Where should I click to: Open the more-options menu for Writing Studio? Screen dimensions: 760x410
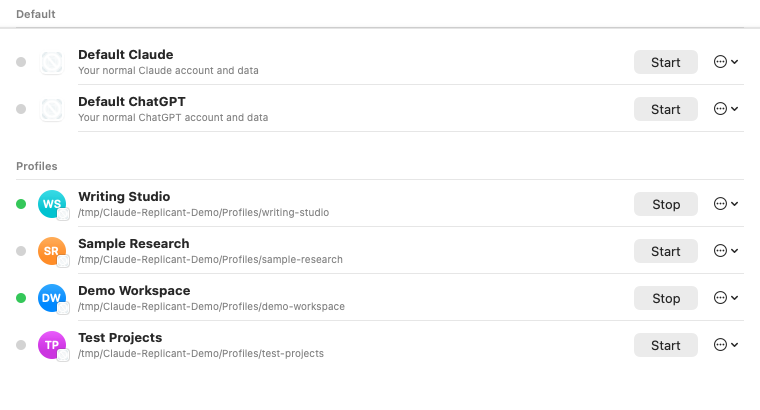tap(726, 204)
